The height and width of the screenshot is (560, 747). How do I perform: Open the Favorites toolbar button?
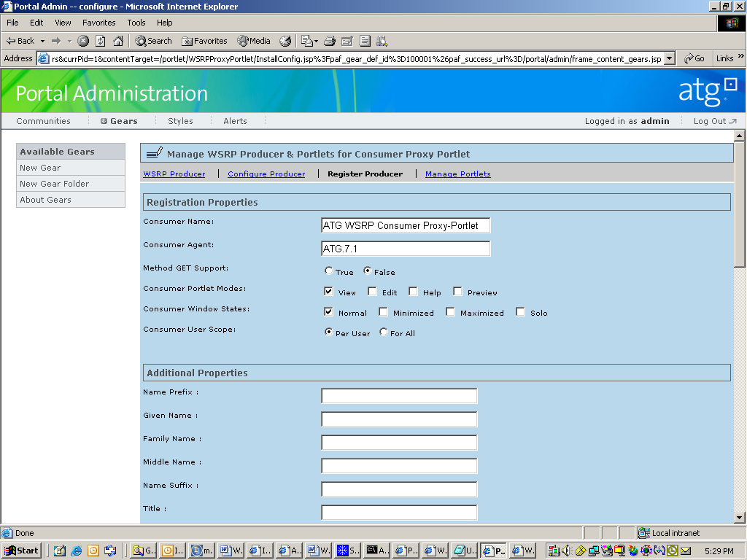[x=204, y=41]
